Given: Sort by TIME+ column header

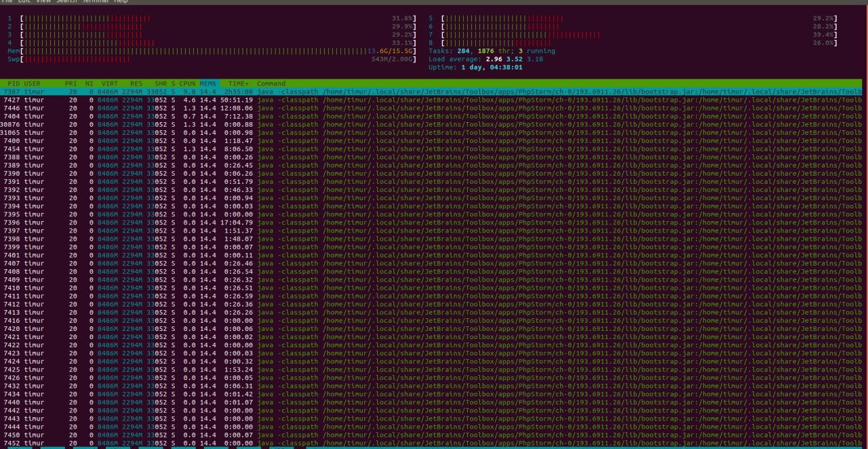Looking at the screenshot, I should pyautogui.click(x=238, y=83).
